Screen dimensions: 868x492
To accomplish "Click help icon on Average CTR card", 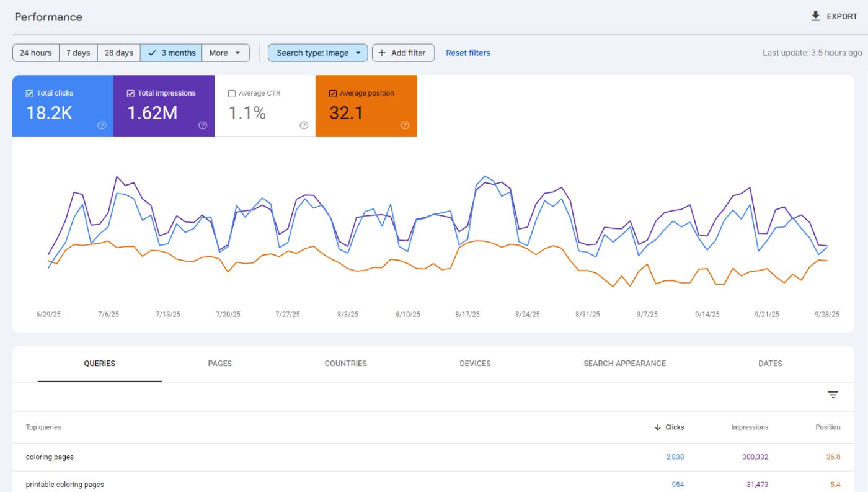I will 304,125.
